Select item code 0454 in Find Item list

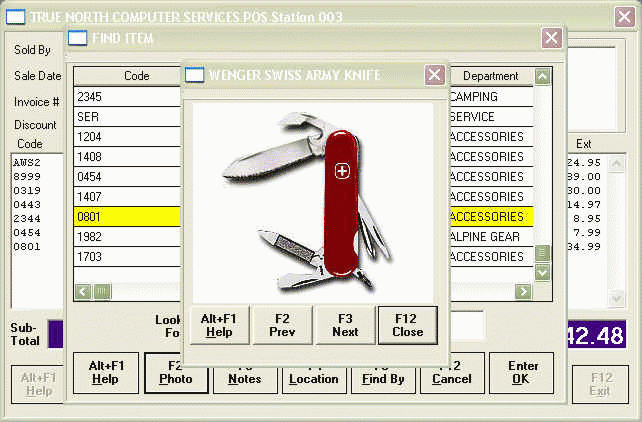(127, 177)
